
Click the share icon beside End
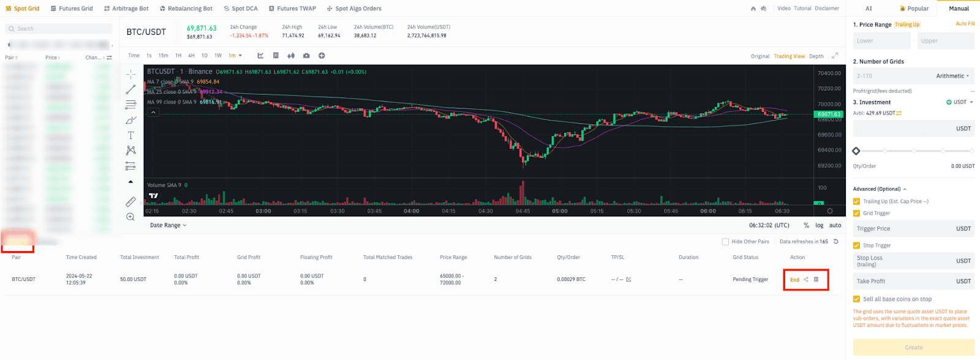tap(806, 280)
